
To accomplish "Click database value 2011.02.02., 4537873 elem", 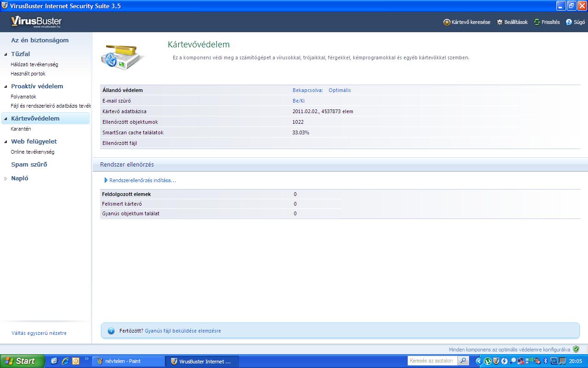I will point(323,111).
